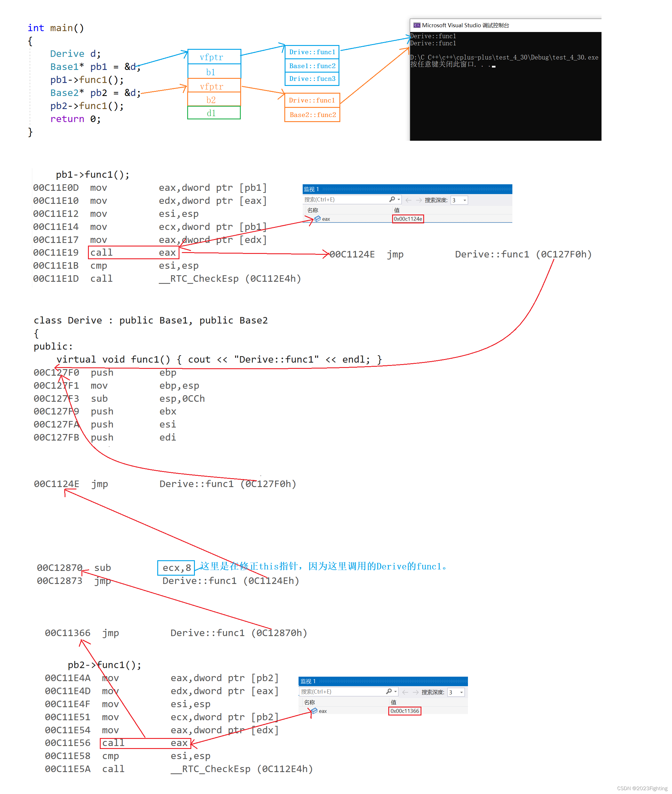
Task: Click the back arrow in the watch window showing 0x00c1124e
Action: tap(408, 200)
